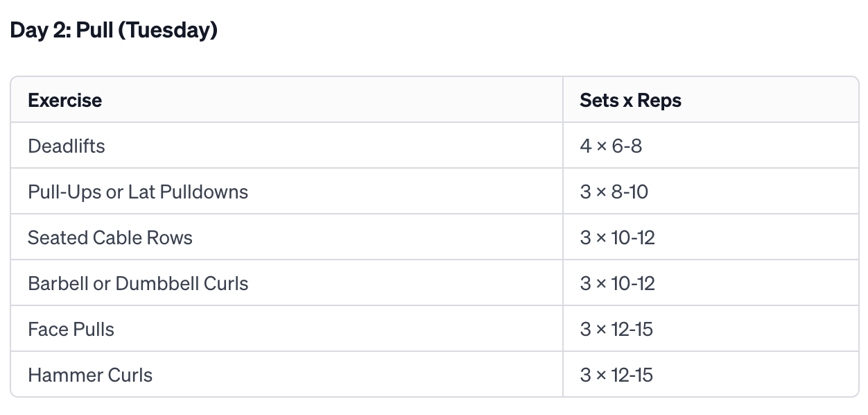868x415 pixels.
Task: Click the word Dumbbell in the table
Action: (x=157, y=283)
